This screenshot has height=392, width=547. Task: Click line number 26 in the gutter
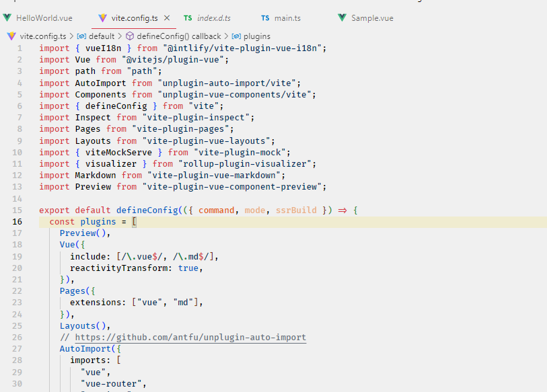17,337
